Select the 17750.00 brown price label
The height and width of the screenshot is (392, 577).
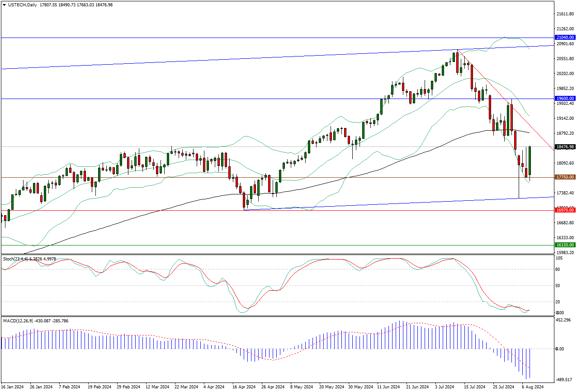[565, 177]
